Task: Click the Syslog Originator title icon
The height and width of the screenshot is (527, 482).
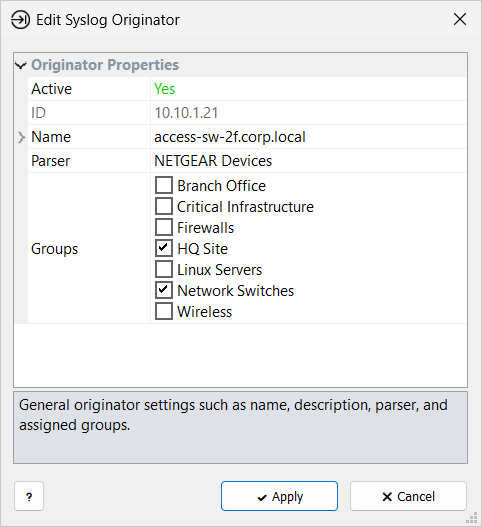Action: [20, 20]
